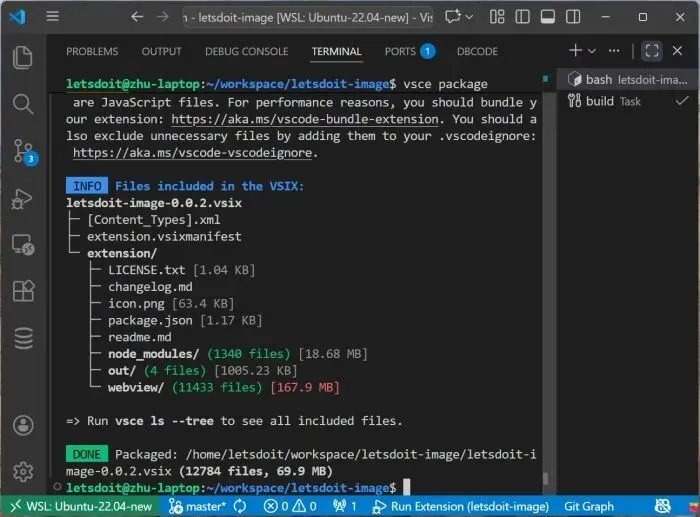This screenshot has width=700, height=517.
Task: Click the command decoration circle beside prompt
Action: 57,487
